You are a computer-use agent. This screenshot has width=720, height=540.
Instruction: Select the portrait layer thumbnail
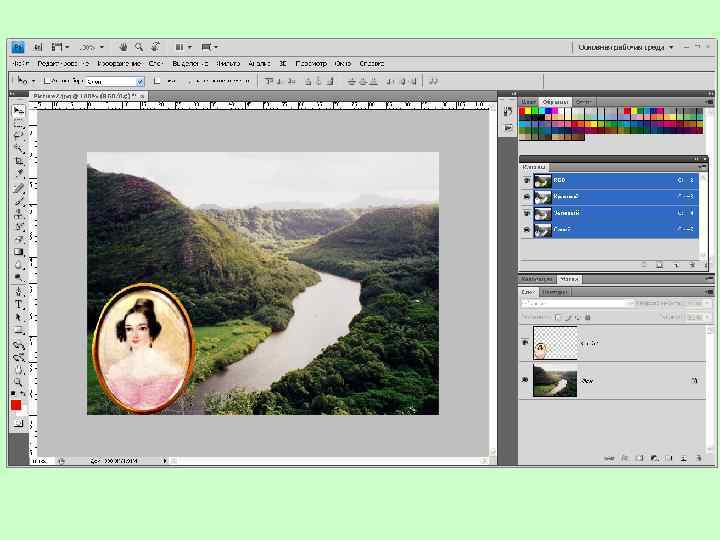tap(555, 343)
